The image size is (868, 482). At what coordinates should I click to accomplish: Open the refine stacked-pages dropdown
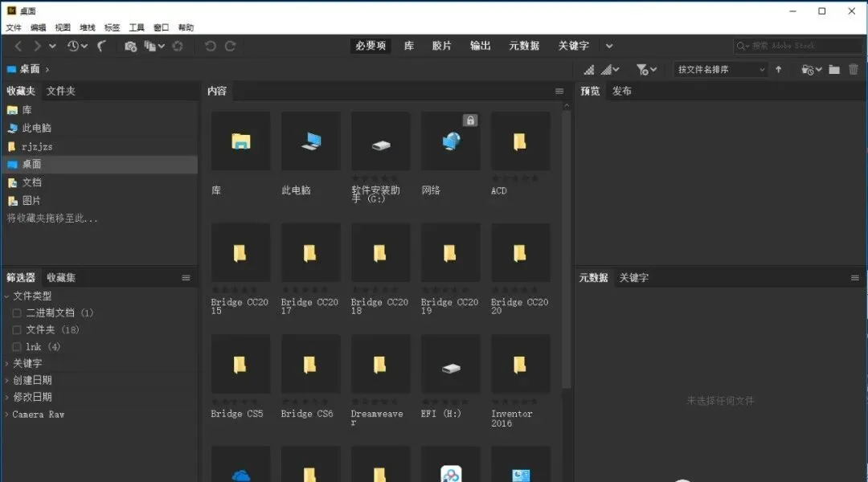pos(154,47)
